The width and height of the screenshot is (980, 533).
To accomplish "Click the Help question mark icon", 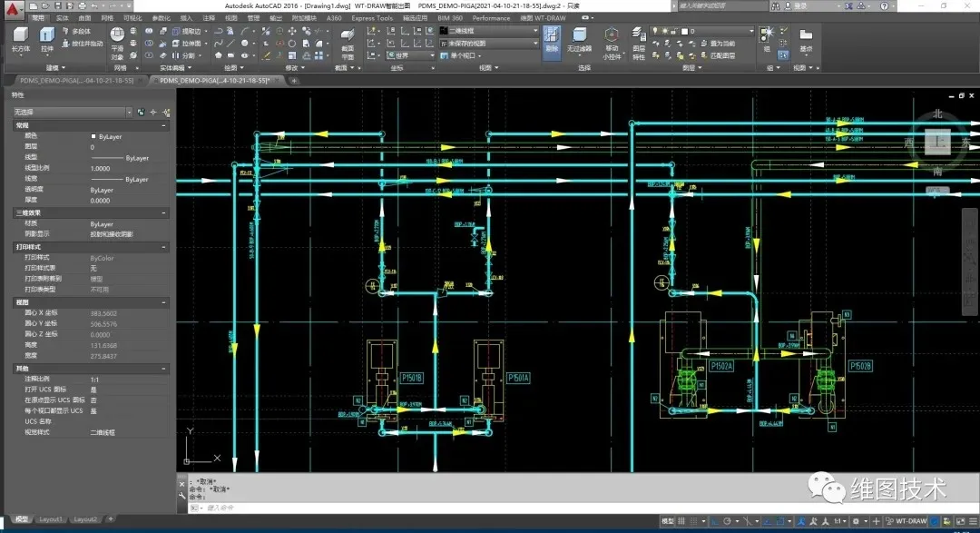I will pos(884,5).
